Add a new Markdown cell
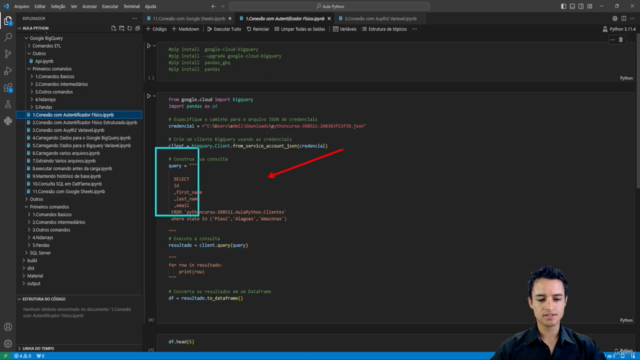Screen dimensions: 640x360 point(186,29)
